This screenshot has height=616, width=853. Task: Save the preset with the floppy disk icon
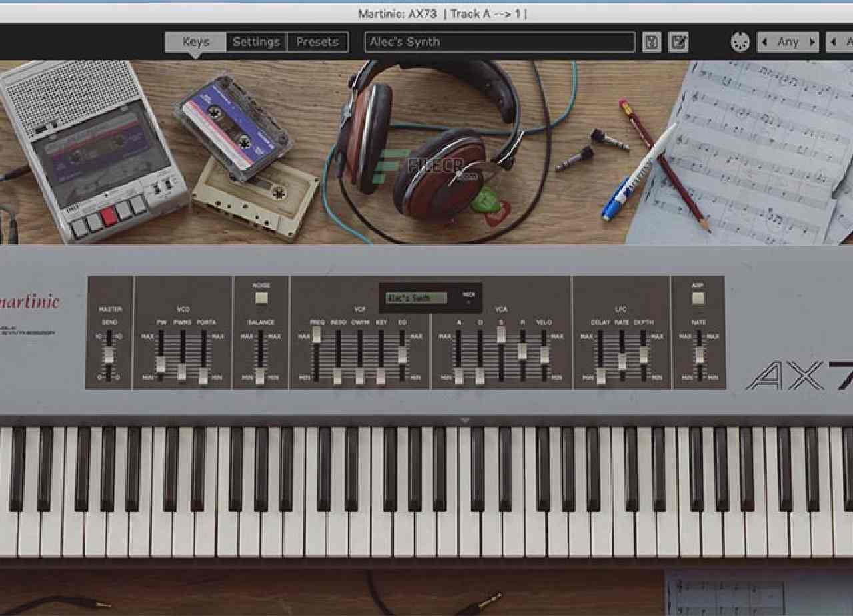[x=652, y=42]
